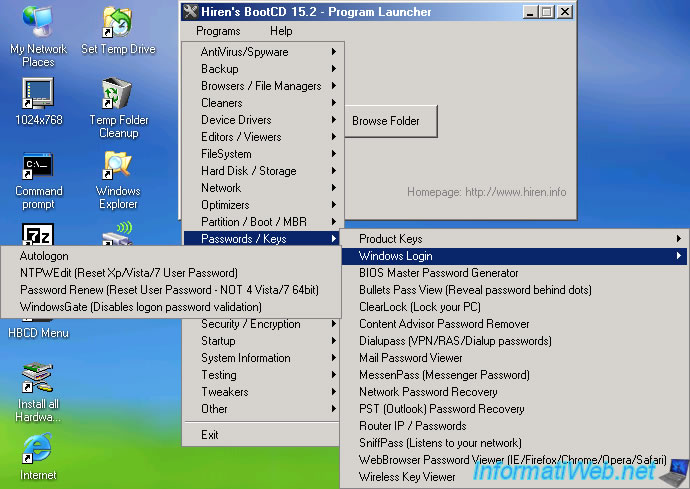Open the hiren.info homepage link

point(486,192)
